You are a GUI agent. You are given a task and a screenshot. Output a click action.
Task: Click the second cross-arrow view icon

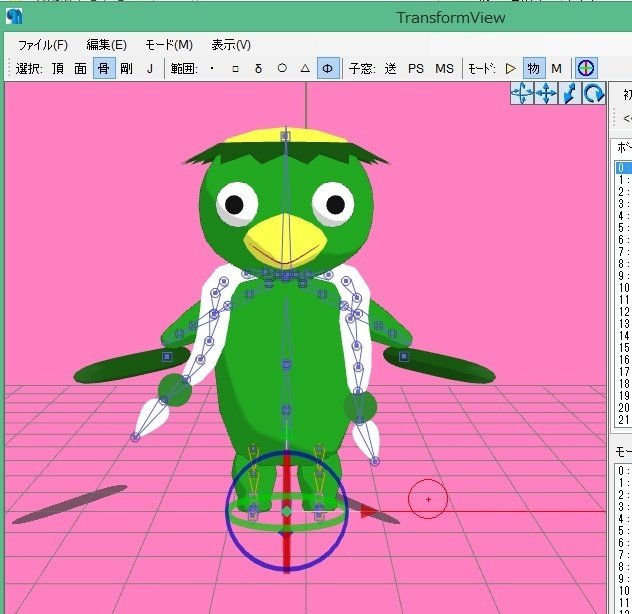pos(546,94)
